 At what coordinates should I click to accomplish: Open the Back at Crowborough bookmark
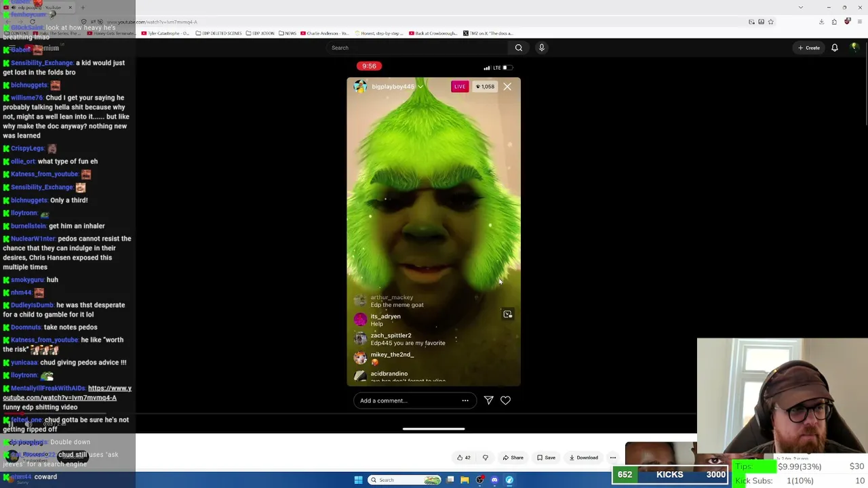(433, 33)
